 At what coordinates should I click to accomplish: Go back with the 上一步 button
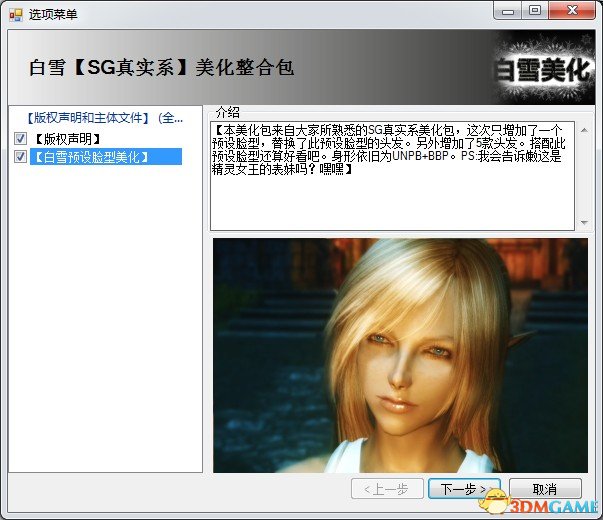tap(387, 489)
